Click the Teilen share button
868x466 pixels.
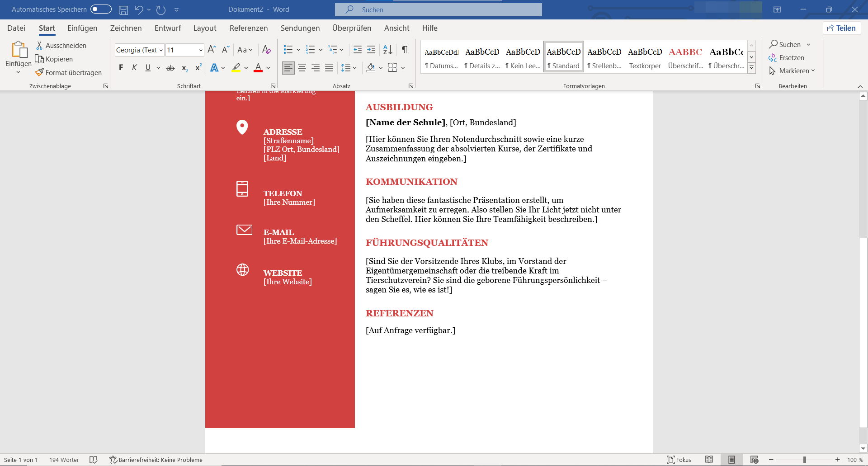pyautogui.click(x=842, y=28)
